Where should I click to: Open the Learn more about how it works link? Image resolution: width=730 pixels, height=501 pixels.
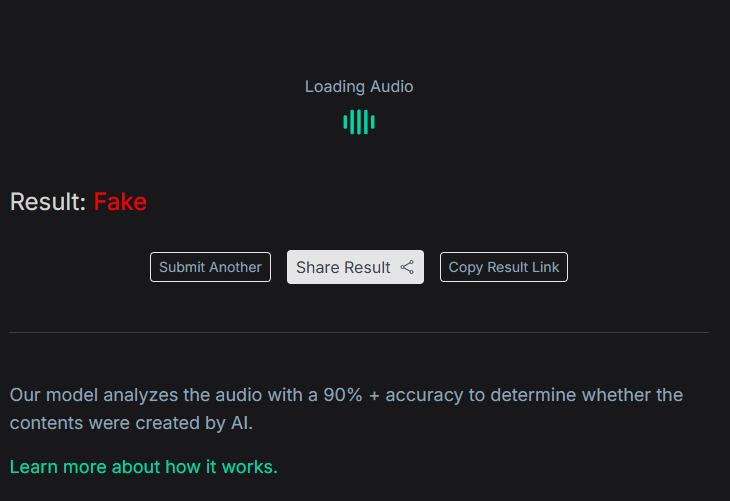coord(143,467)
